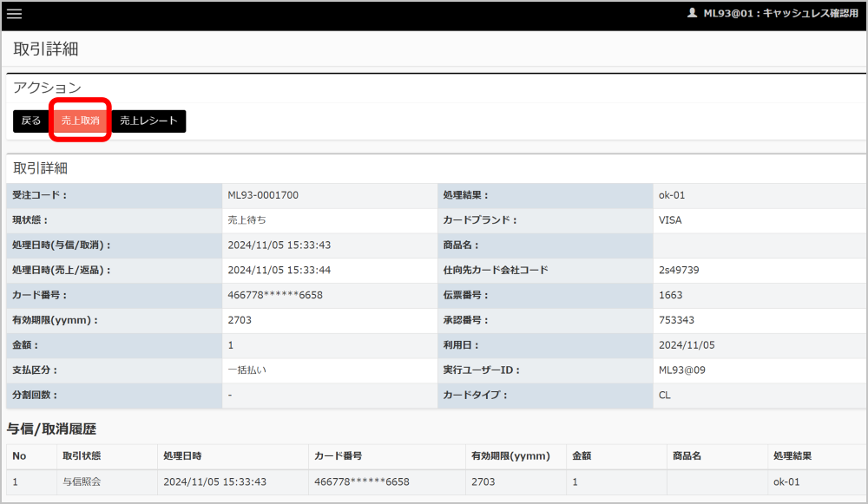Open the 売上レシート receipt
The image size is (868, 504).
point(148,121)
